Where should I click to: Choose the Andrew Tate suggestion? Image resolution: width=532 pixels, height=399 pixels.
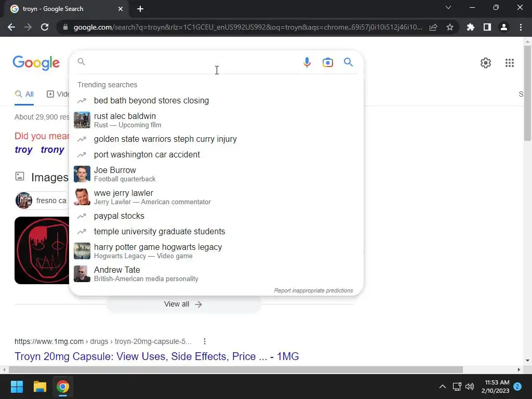tap(216, 274)
